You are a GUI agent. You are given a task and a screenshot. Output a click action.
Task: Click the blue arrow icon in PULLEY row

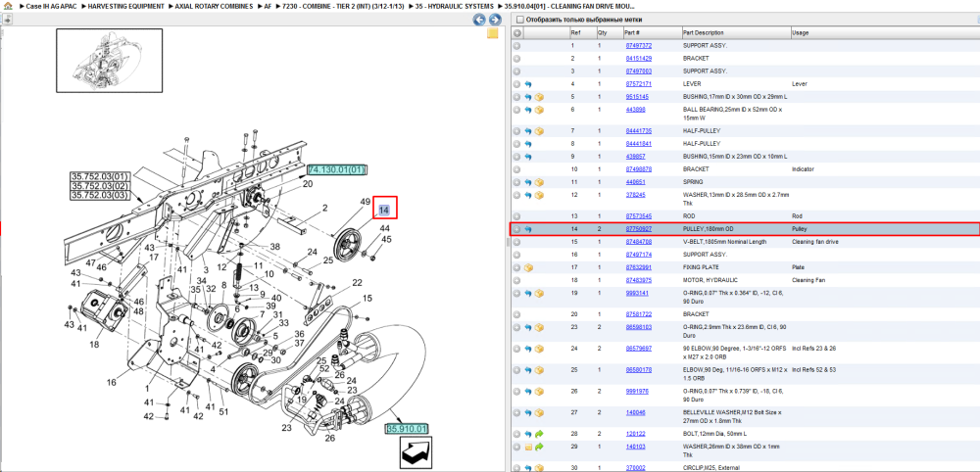[x=528, y=229]
